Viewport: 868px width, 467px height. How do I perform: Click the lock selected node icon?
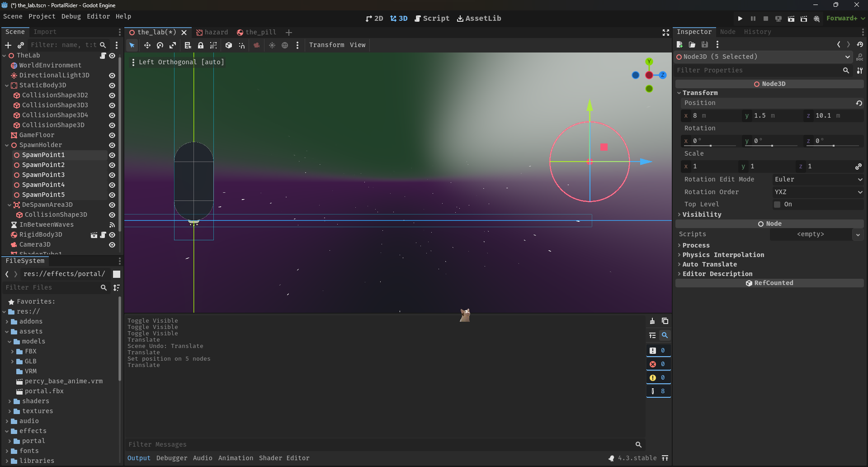point(201,45)
